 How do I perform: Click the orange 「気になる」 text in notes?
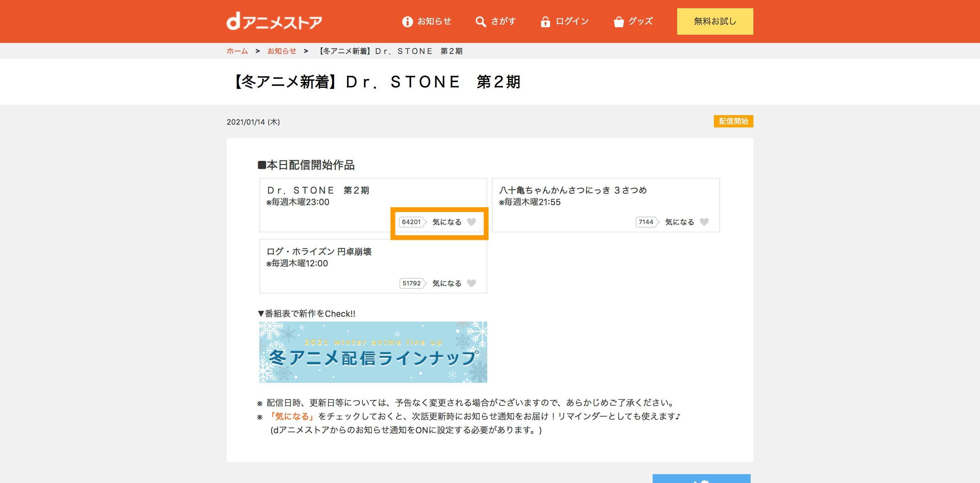[x=292, y=416]
